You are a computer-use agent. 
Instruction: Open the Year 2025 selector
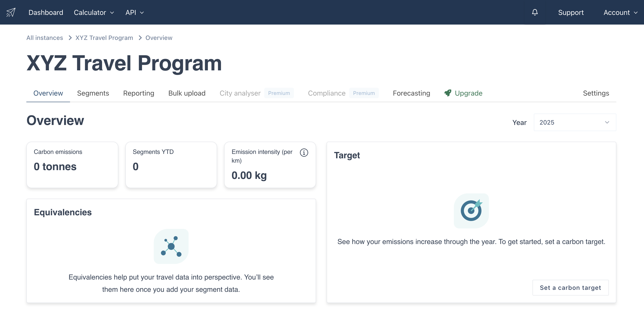574,122
